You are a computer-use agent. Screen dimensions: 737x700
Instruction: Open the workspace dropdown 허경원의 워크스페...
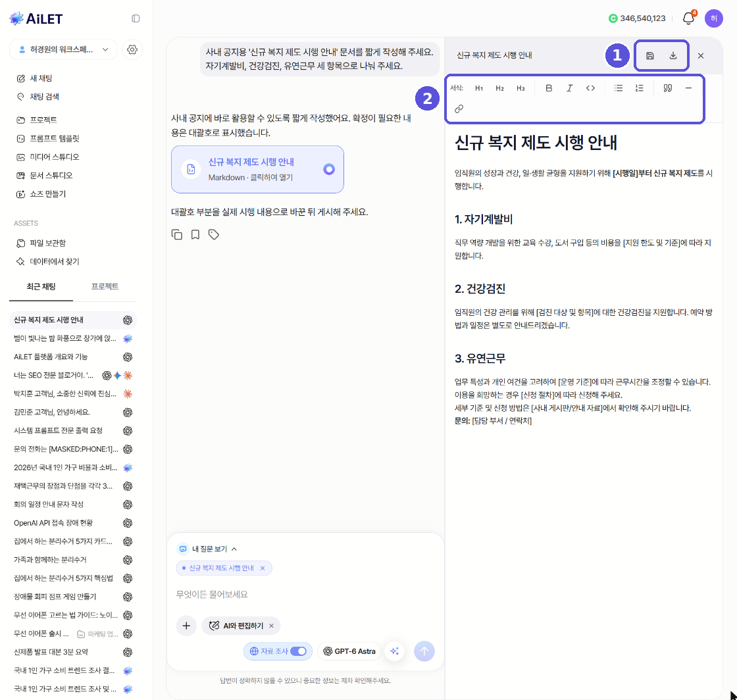pos(63,49)
